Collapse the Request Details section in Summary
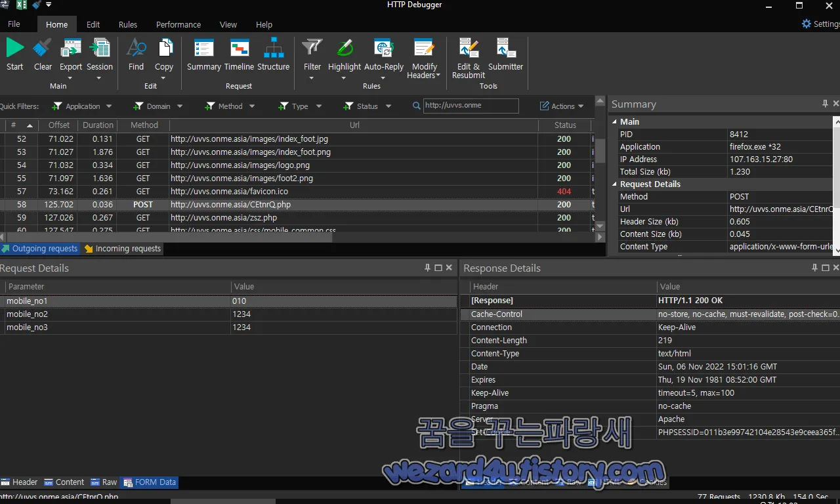Image resolution: width=840 pixels, height=504 pixels. pos(614,184)
